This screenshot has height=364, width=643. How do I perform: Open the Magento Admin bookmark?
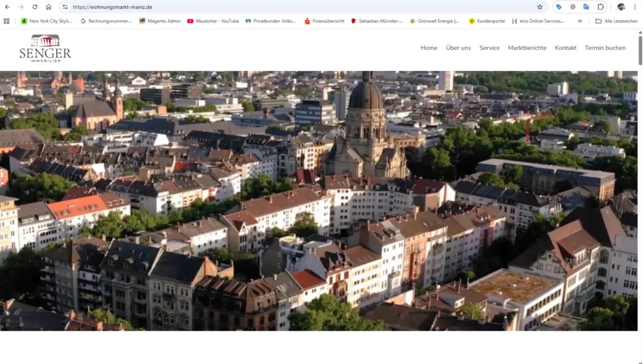(x=159, y=21)
